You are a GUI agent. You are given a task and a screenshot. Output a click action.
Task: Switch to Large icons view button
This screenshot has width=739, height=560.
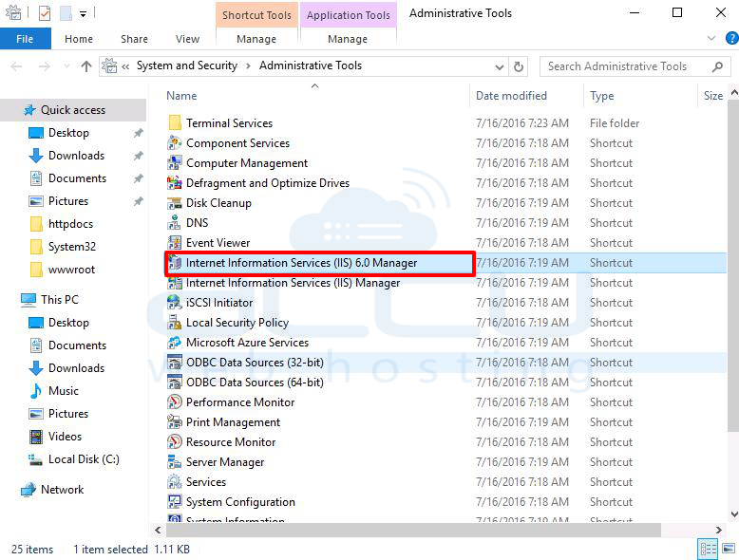click(729, 549)
